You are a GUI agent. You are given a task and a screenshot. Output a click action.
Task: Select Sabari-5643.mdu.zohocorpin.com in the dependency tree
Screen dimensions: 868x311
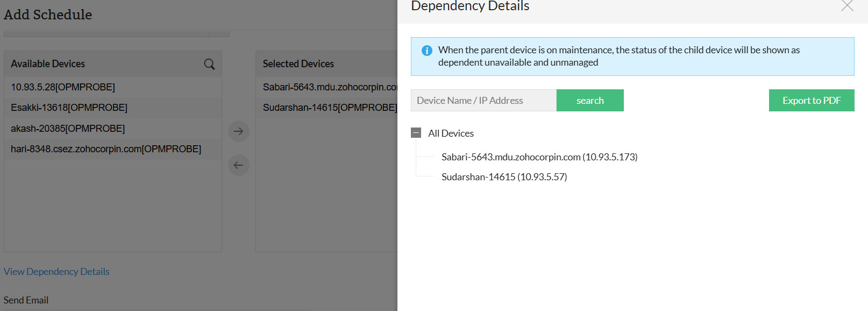[539, 157]
